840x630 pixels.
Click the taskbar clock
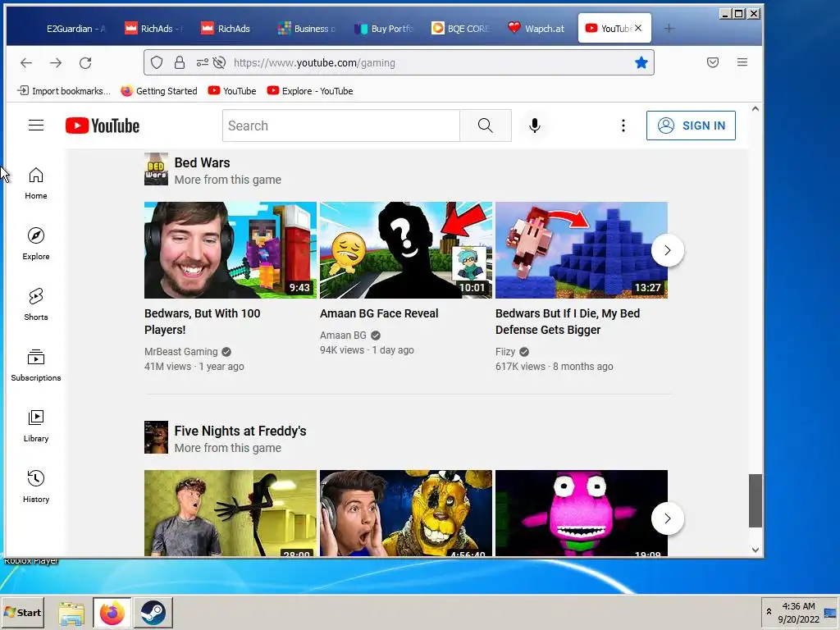click(x=798, y=613)
